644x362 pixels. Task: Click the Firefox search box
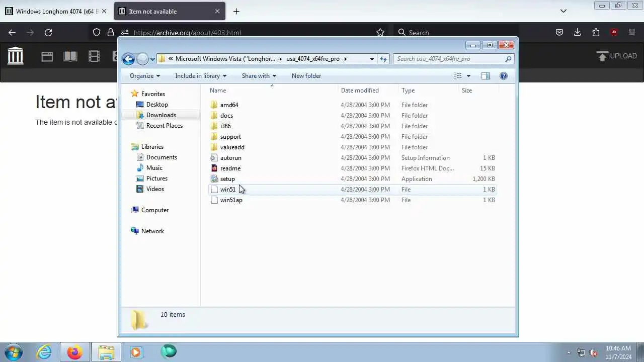(x=456, y=33)
